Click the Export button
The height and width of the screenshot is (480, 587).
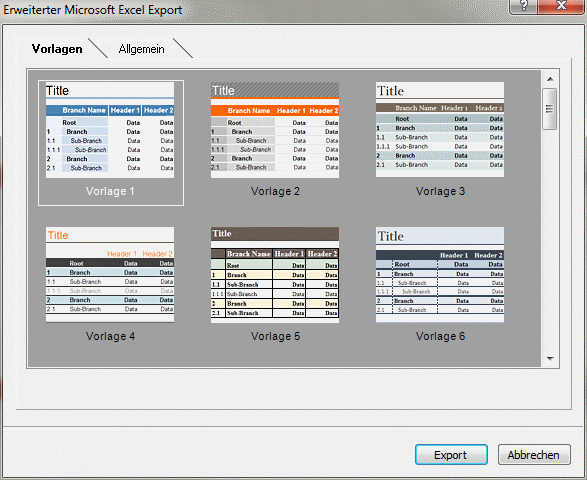point(451,455)
